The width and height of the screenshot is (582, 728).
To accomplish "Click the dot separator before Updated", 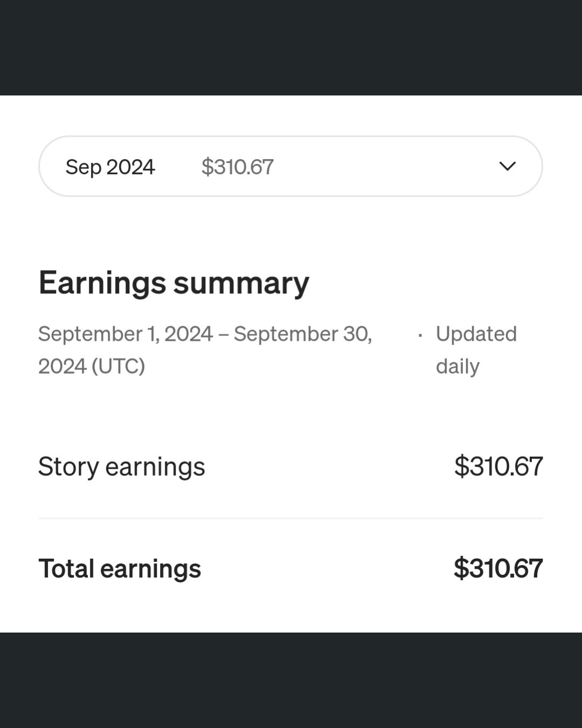I will 420,335.
